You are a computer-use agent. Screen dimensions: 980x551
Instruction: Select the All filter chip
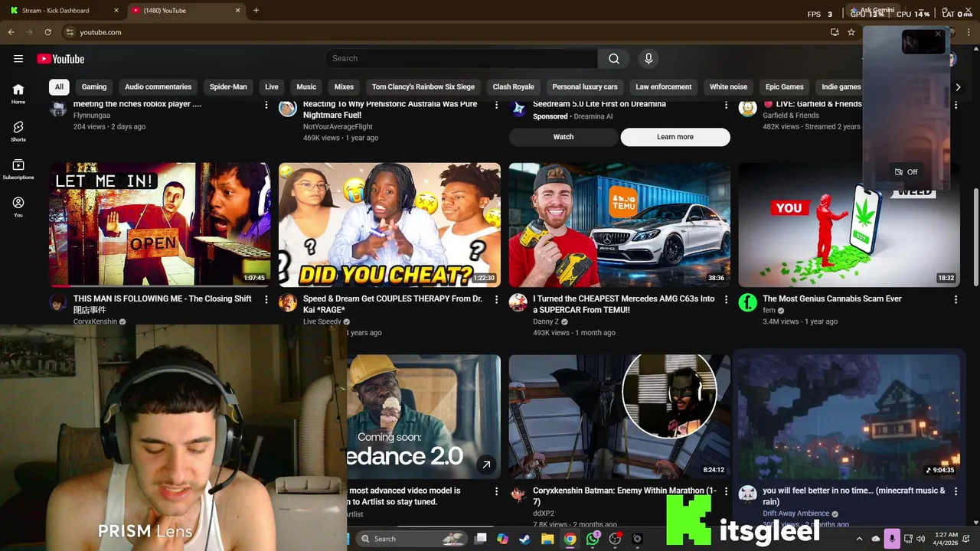(x=59, y=86)
